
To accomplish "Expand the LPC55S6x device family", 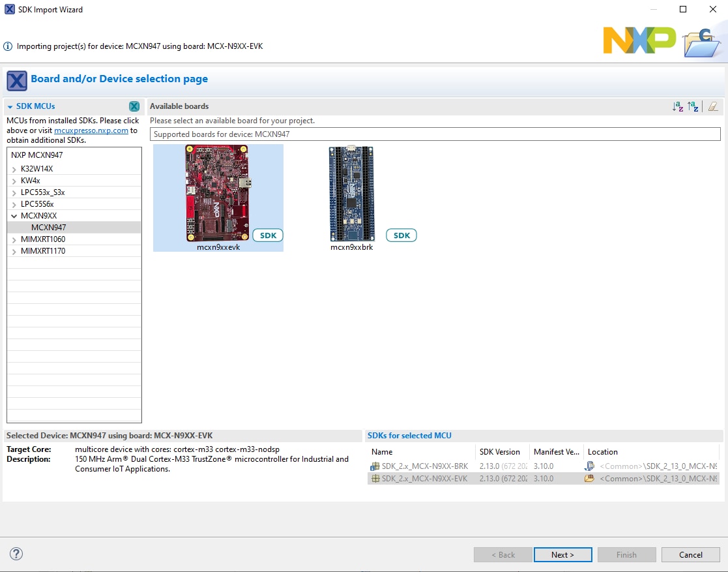I will click(14, 204).
